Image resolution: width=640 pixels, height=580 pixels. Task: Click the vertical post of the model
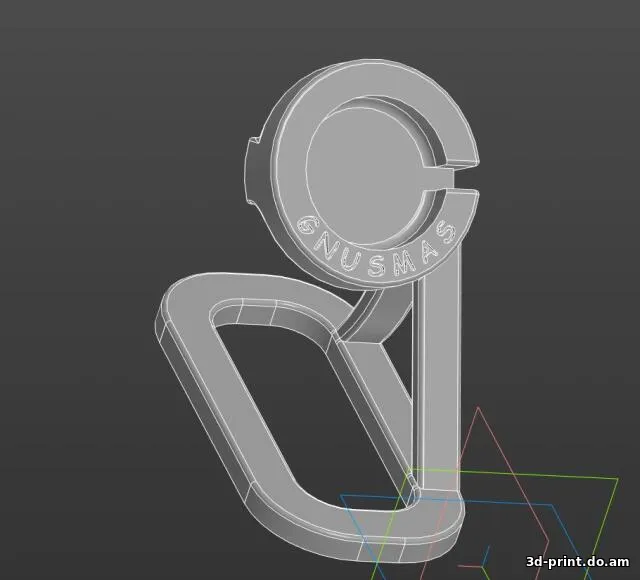click(x=441, y=380)
